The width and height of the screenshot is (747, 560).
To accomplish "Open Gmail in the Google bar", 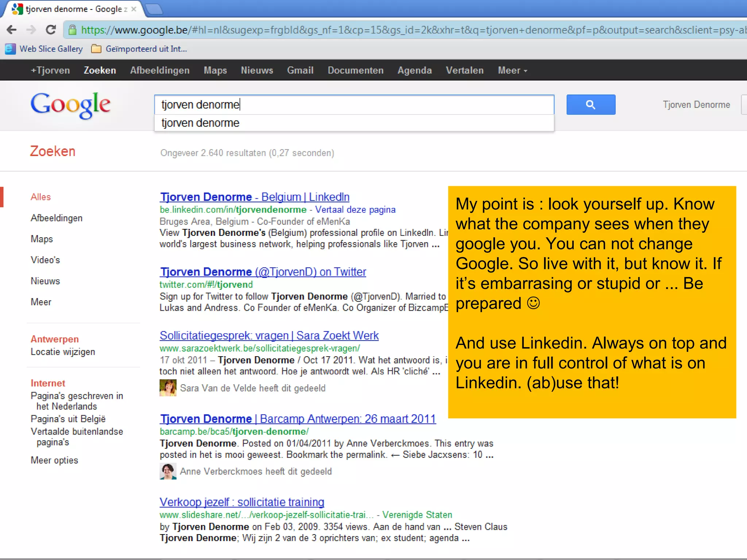I will click(x=300, y=70).
